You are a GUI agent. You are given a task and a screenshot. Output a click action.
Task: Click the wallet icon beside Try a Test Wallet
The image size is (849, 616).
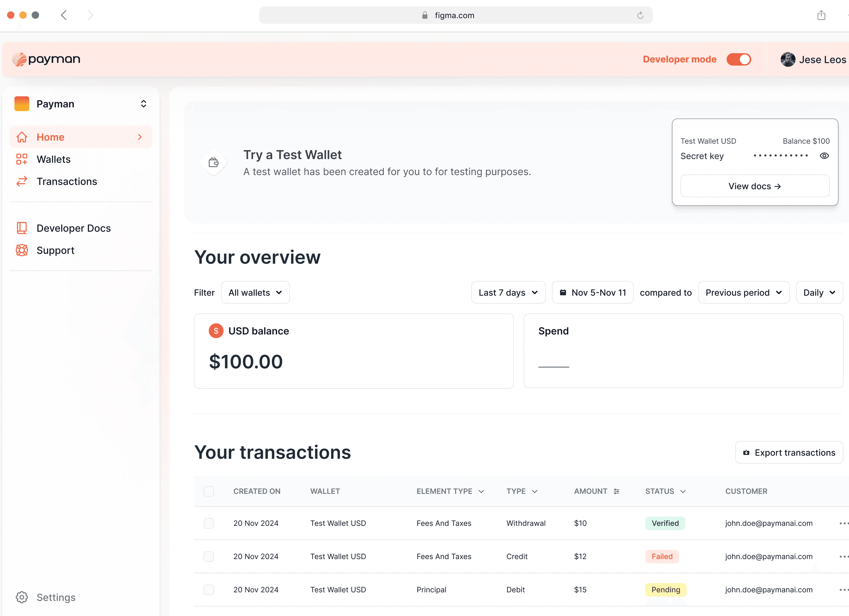tap(214, 162)
